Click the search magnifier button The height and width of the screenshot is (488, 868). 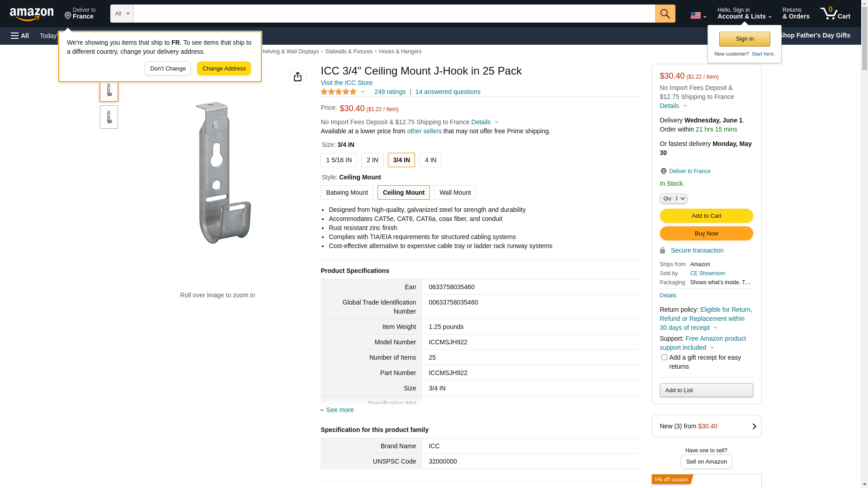coord(665,14)
